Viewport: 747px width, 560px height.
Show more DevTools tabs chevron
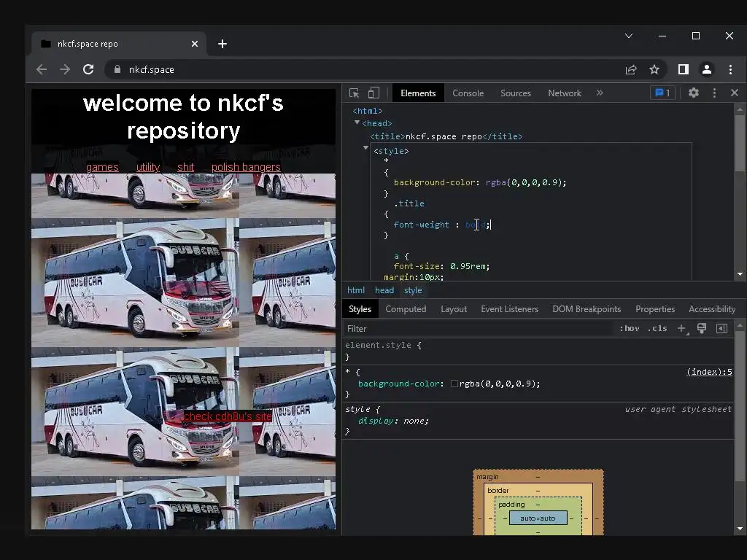tap(600, 93)
